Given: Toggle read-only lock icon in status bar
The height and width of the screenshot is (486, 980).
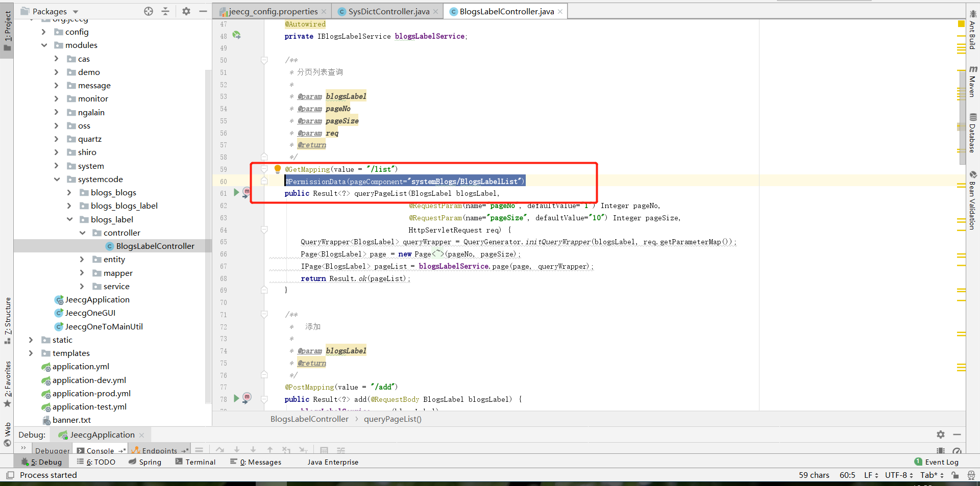Looking at the screenshot, I should pos(955,475).
